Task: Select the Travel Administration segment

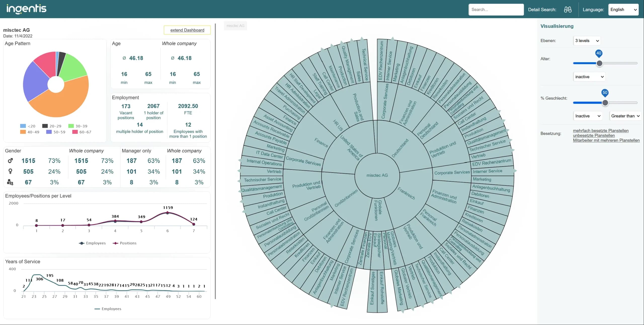Action: click(290, 100)
